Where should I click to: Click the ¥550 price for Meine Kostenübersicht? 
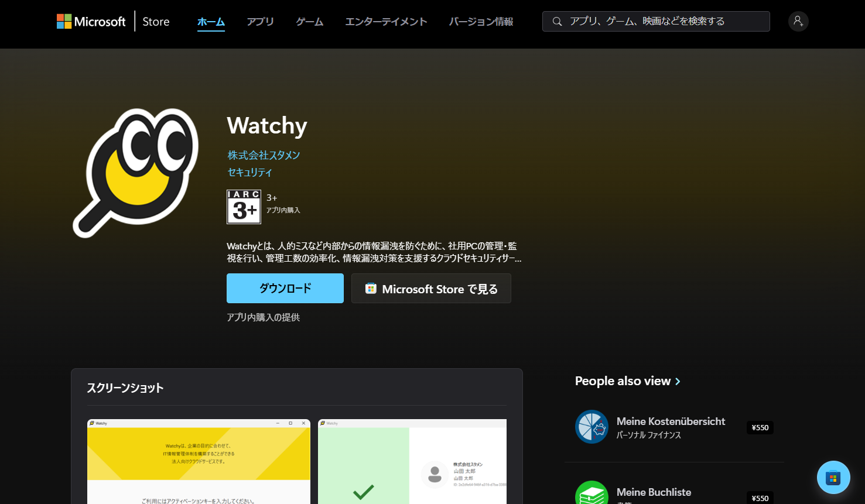coord(760,428)
